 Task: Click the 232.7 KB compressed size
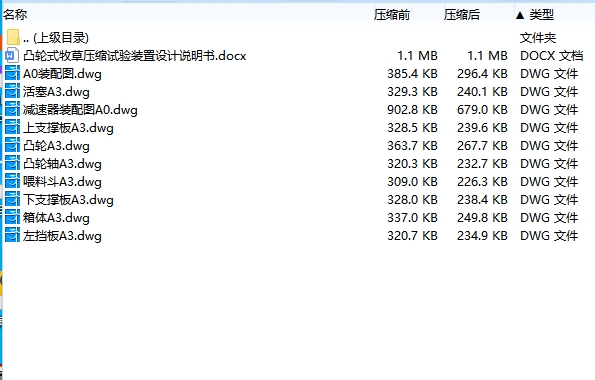[x=482, y=164]
